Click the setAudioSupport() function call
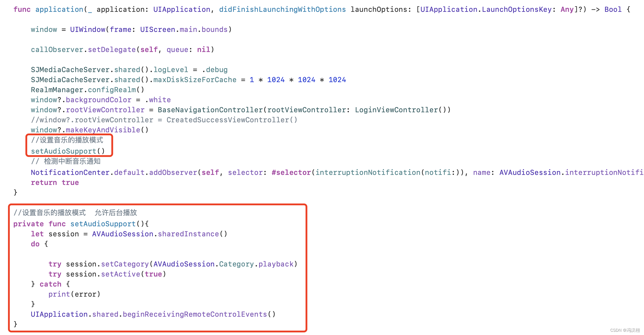This screenshot has height=335, width=644. (68, 151)
